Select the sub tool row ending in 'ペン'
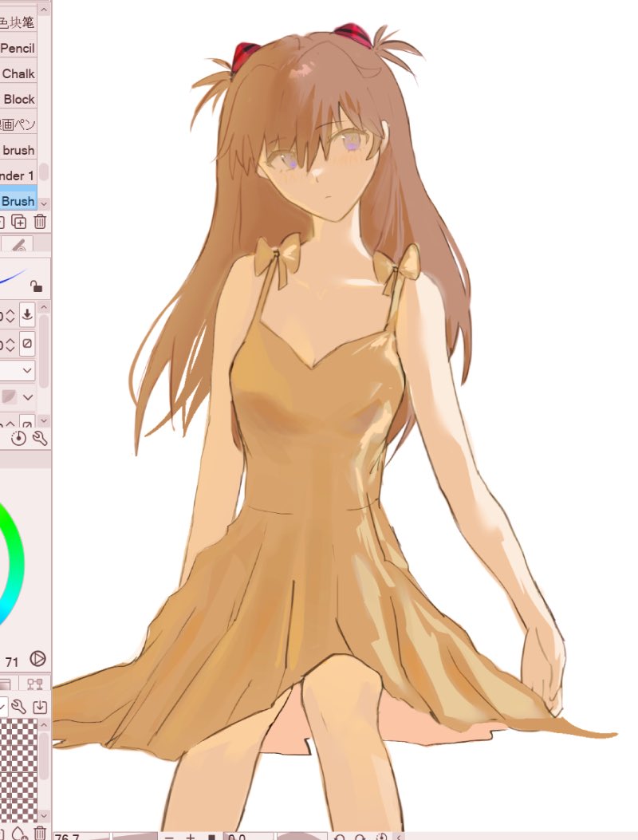Viewport: 638px width, 840px height. (x=18, y=124)
